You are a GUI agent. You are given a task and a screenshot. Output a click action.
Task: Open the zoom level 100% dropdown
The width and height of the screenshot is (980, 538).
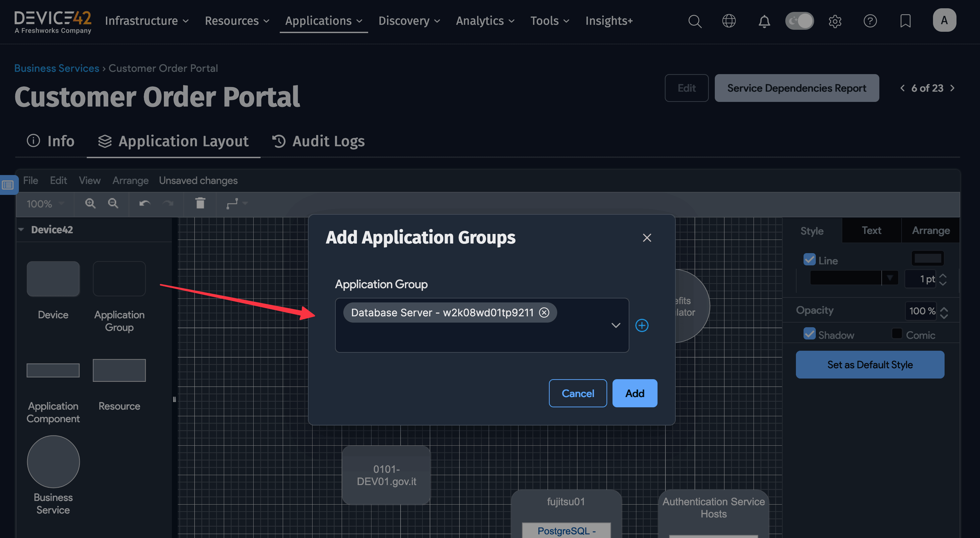click(44, 204)
